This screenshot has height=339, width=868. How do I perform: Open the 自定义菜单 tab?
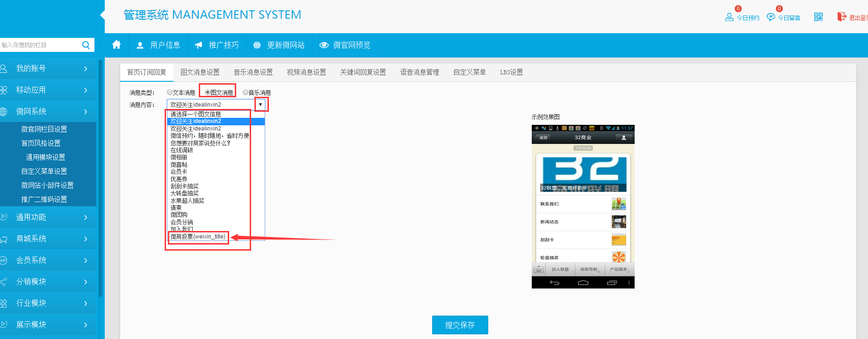pyautogui.click(x=469, y=72)
